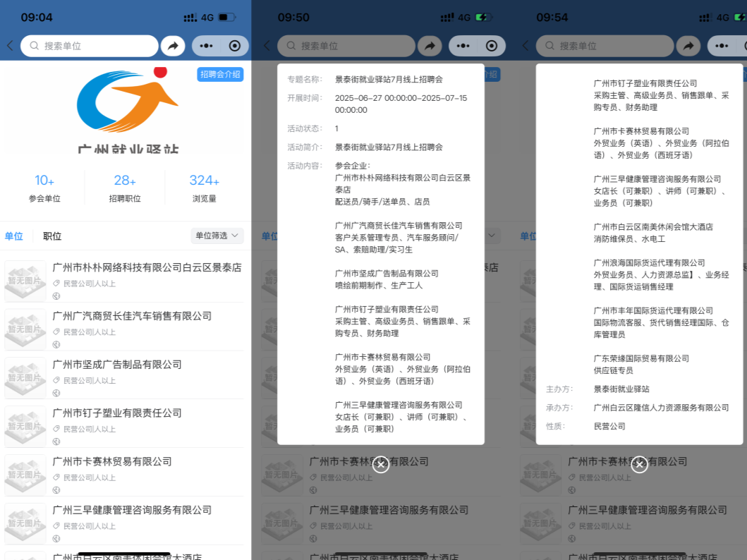Tap 广州市丰年国际货运代理有限公司 in the 09:54 popup
Viewport: 747px width, 560px height.
[x=653, y=310]
